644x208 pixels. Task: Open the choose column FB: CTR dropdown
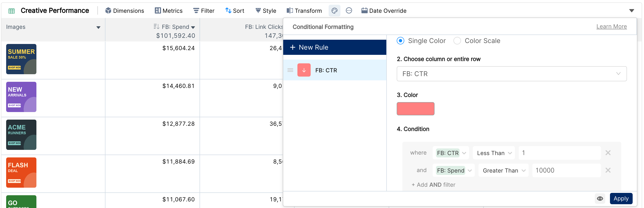pos(512,74)
